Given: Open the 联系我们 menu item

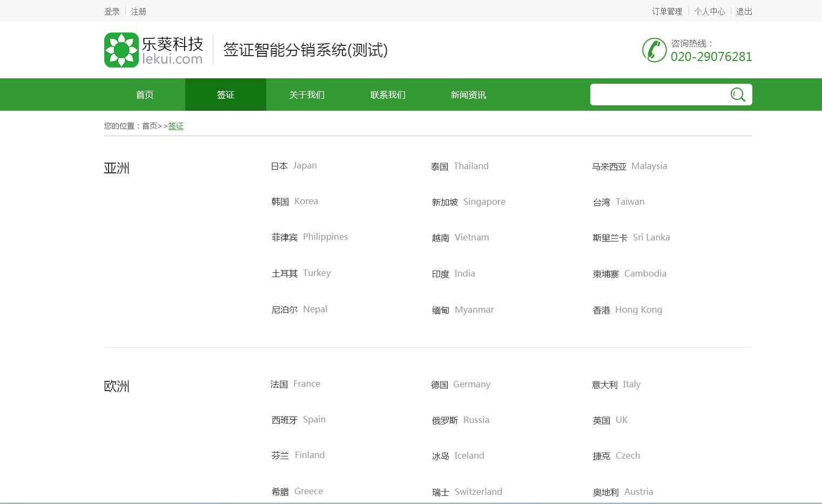Looking at the screenshot, I should 387,95.
